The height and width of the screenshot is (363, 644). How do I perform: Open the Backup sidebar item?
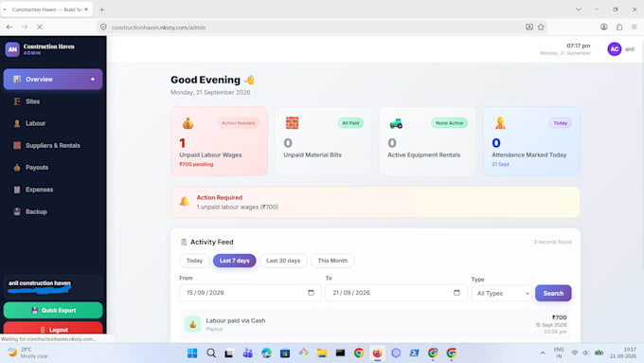53,211
